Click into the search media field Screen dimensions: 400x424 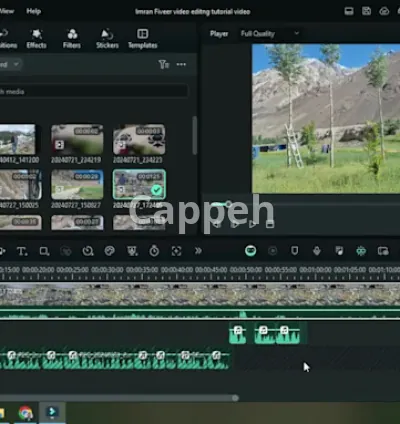pos(93,91)
